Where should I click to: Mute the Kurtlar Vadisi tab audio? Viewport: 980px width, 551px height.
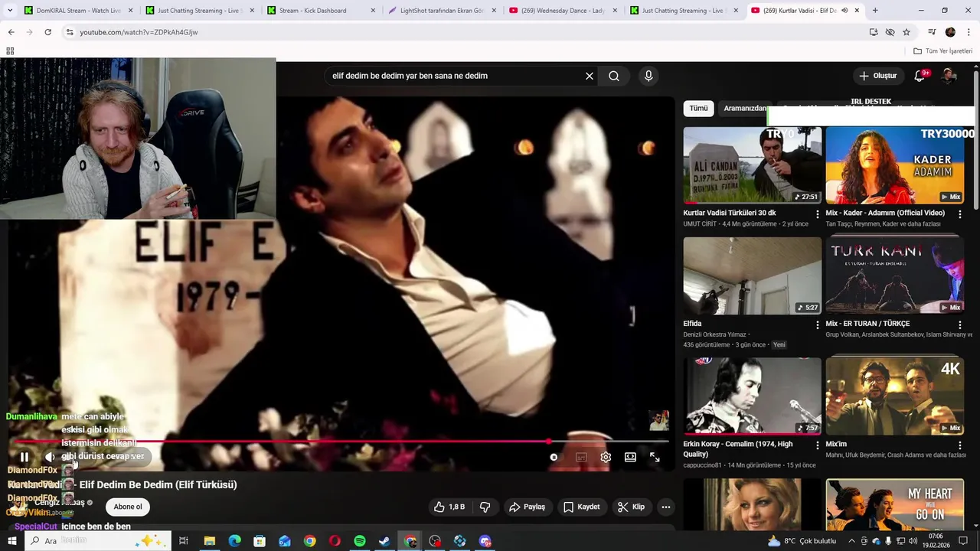tap(845, 11)
